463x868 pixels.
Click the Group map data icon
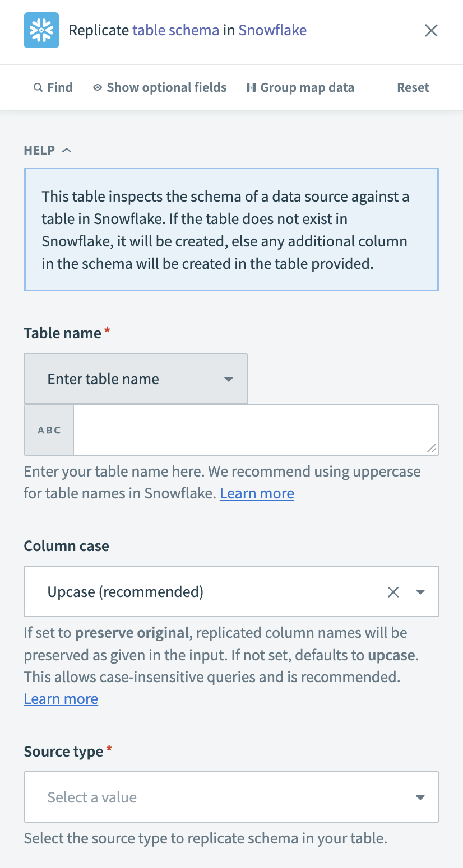coord(251,87)
